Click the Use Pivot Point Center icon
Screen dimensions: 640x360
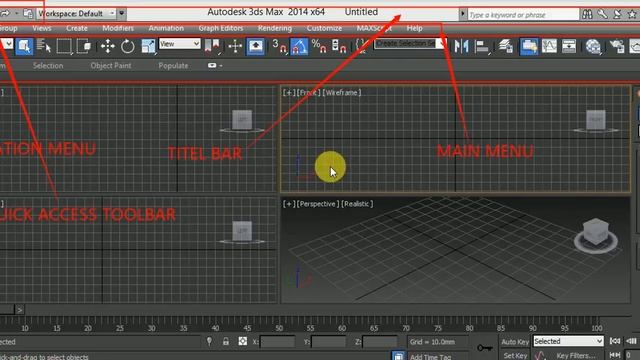click(x=212, y=46)
